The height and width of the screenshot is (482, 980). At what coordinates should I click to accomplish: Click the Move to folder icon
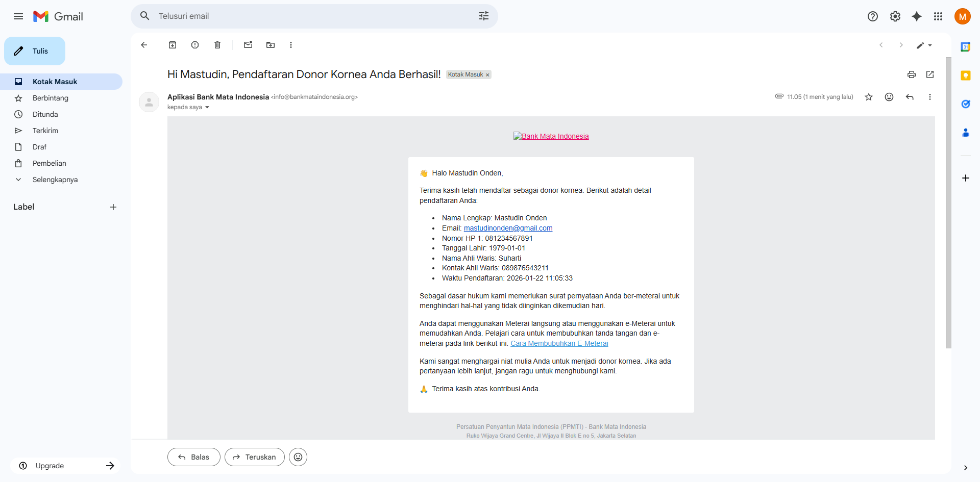click(x=271, y=45)
